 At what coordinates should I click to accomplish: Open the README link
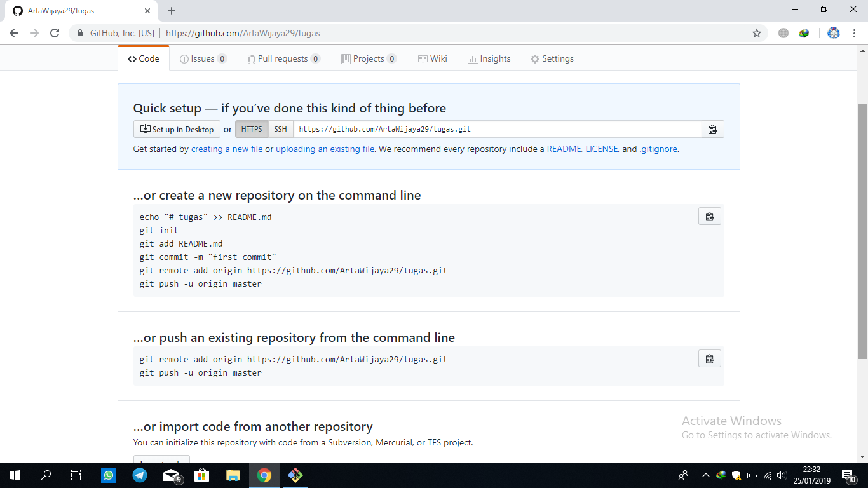point(564,149)
